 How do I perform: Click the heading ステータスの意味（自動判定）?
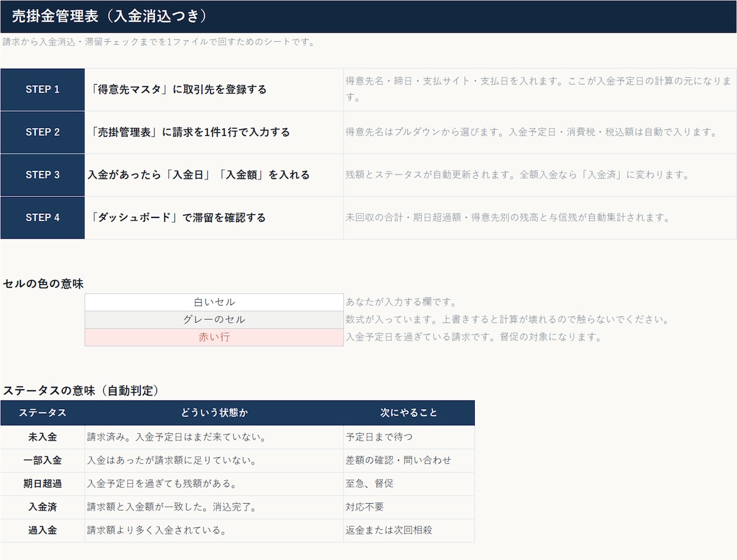tap(81, 391)
